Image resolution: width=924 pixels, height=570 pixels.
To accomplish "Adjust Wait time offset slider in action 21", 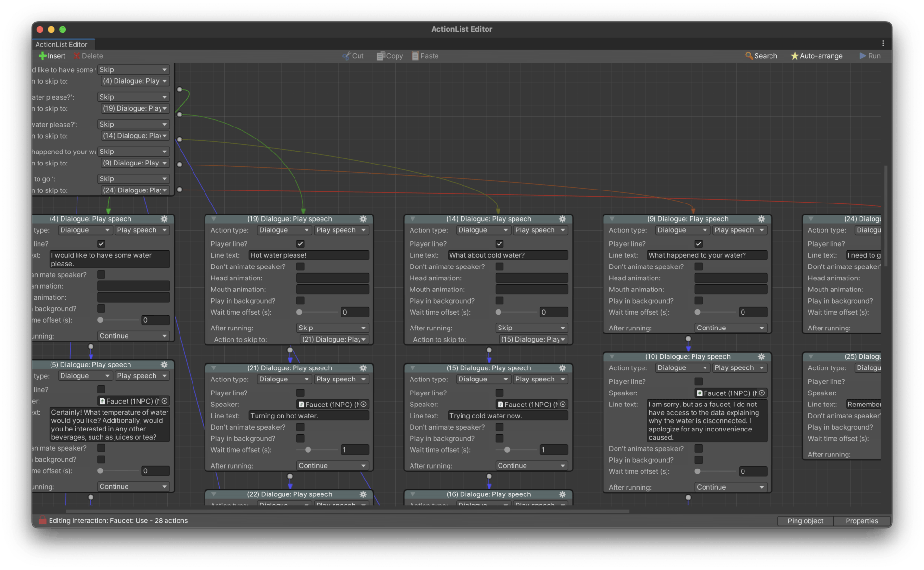I will point(308,450).
